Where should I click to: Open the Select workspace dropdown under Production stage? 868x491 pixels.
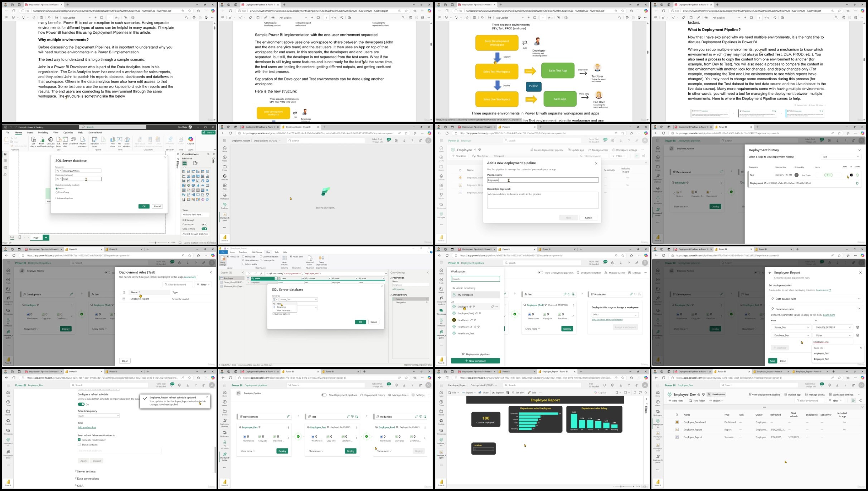pos(615,315)
